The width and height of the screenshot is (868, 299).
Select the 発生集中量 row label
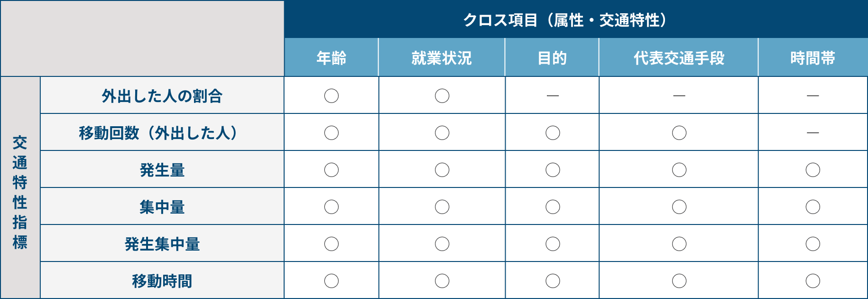(162, 243)
